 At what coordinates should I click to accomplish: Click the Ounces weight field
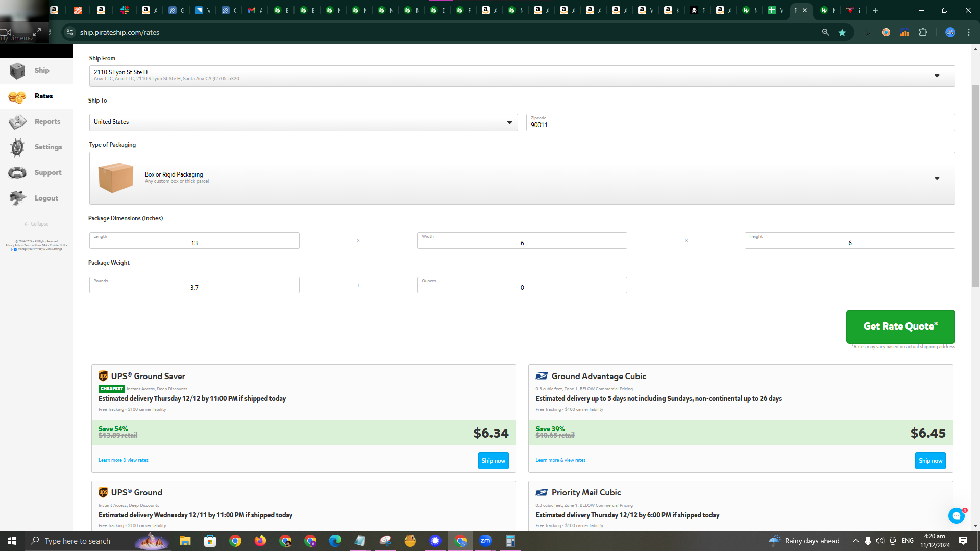click(522, 285)
